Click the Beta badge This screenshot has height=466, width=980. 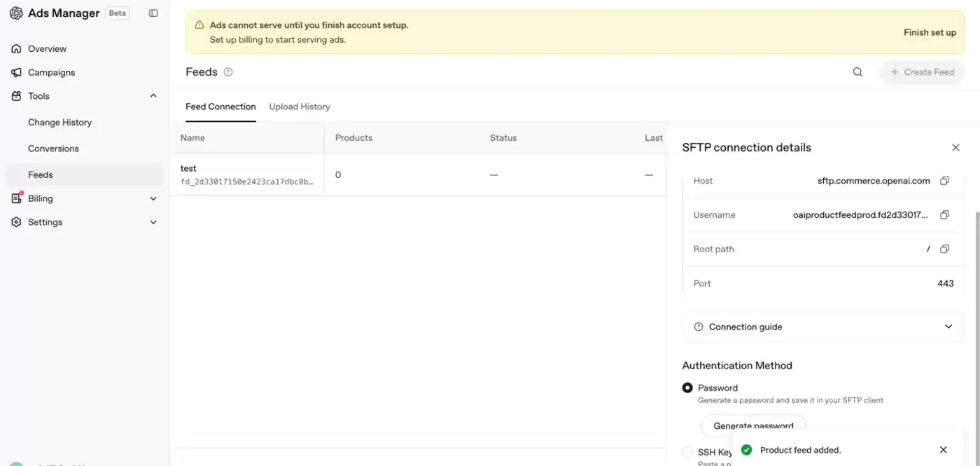[117, 13]
